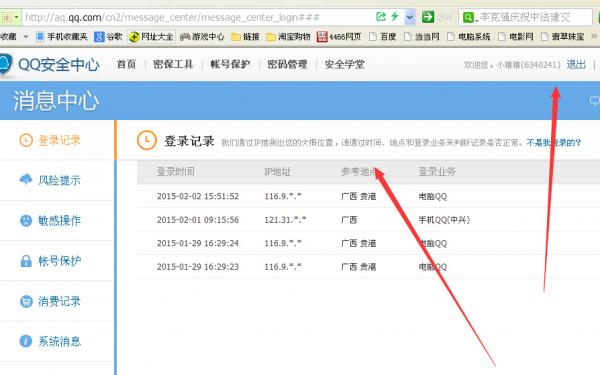Select the 2015-01-29 16:29:24 login row
This screenshot has width=600, height=375.
(x=368, y=243)
